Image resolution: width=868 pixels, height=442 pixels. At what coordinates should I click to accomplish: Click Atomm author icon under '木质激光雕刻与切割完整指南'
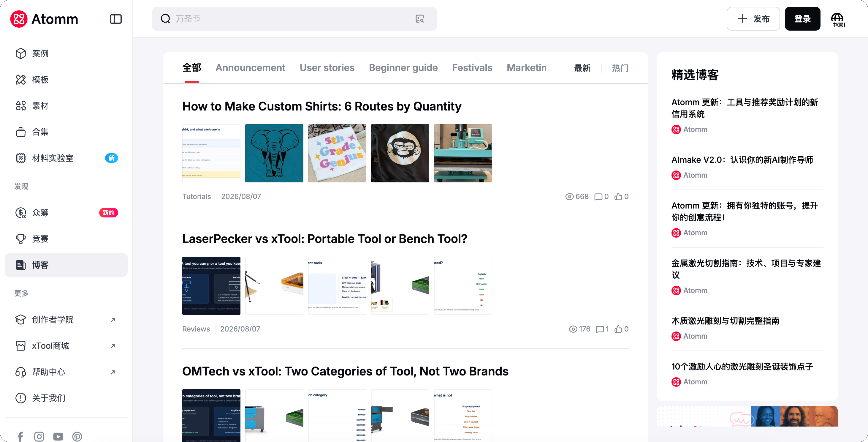[676, 337]
